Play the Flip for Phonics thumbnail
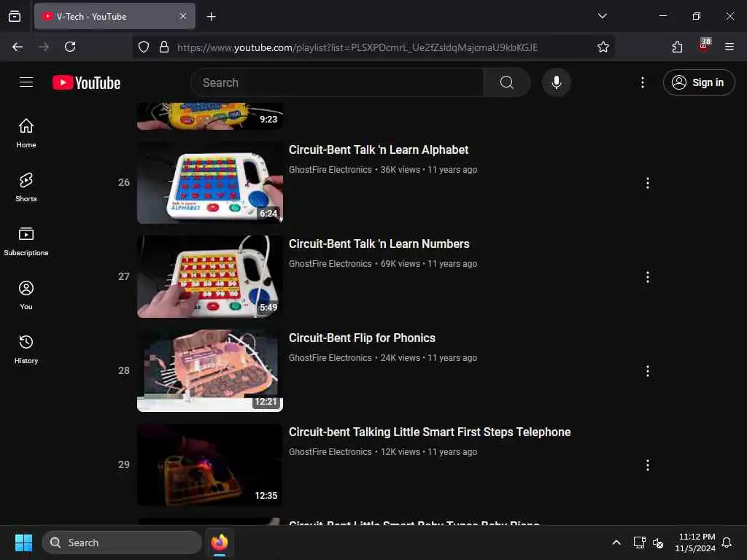Screen dimensions: 747x560 [x=209, y=371]
